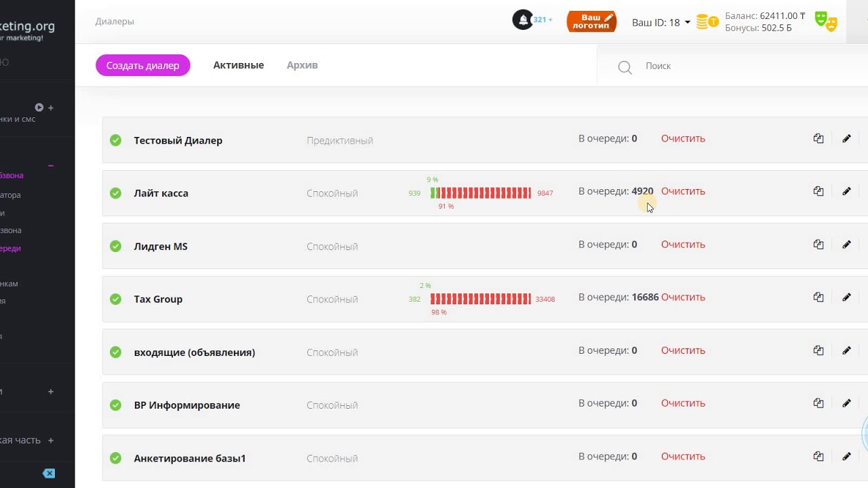This screenshot has width=868, height=488.
Task: Toggle status of Анкетирование базы1
Action: point(115,458)
